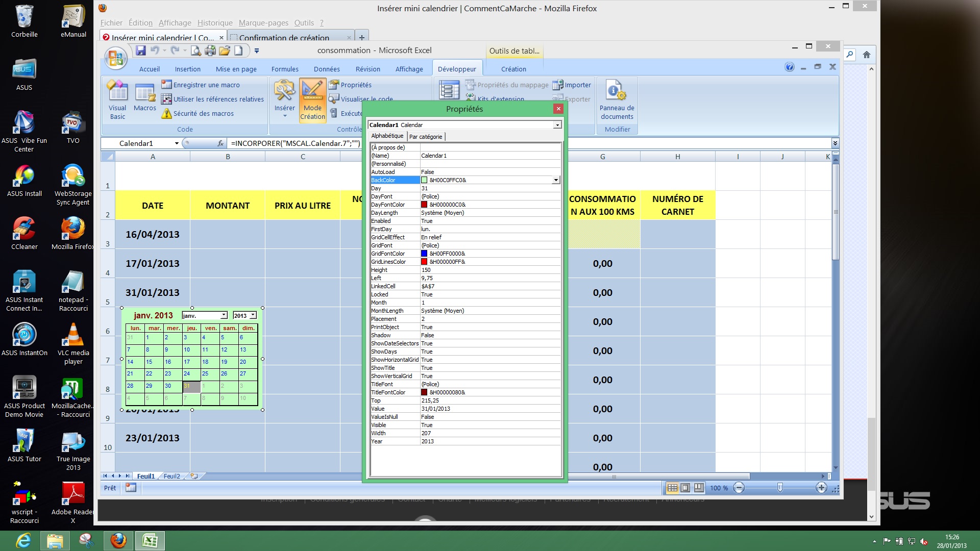980x551 pixels.
Task: Click the Propriétés button in Contrôles group
Action: pos(350,85)
